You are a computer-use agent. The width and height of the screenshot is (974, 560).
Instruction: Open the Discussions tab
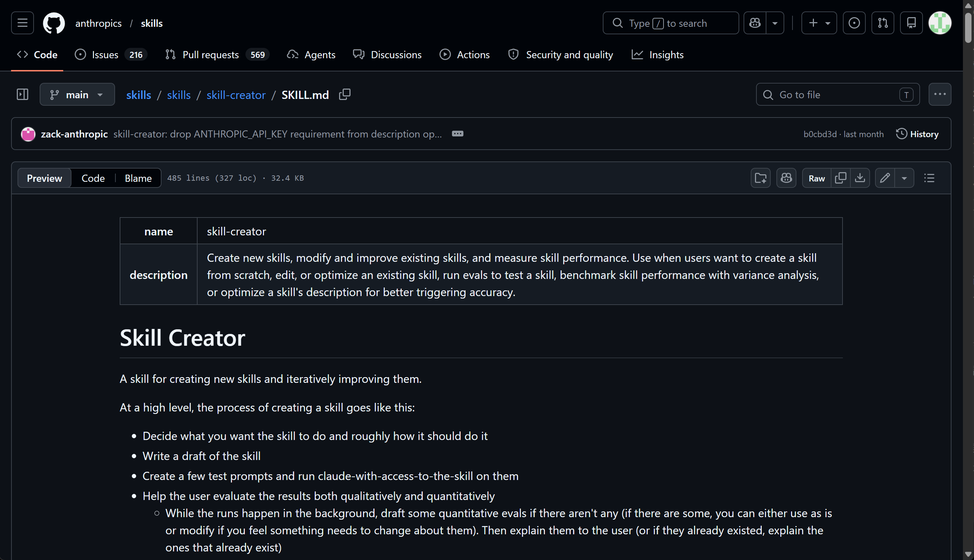click(x=387, y=55)
